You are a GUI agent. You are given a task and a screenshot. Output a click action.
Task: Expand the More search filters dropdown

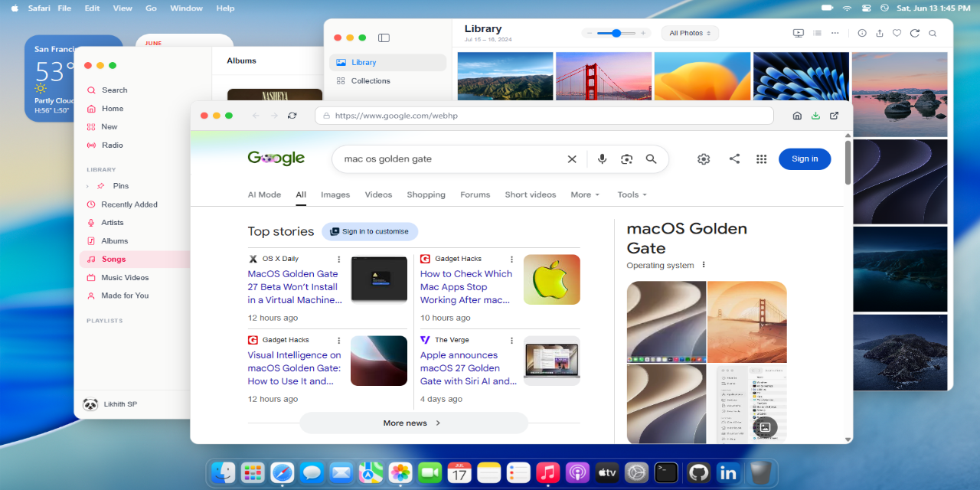tap(585, 194)
